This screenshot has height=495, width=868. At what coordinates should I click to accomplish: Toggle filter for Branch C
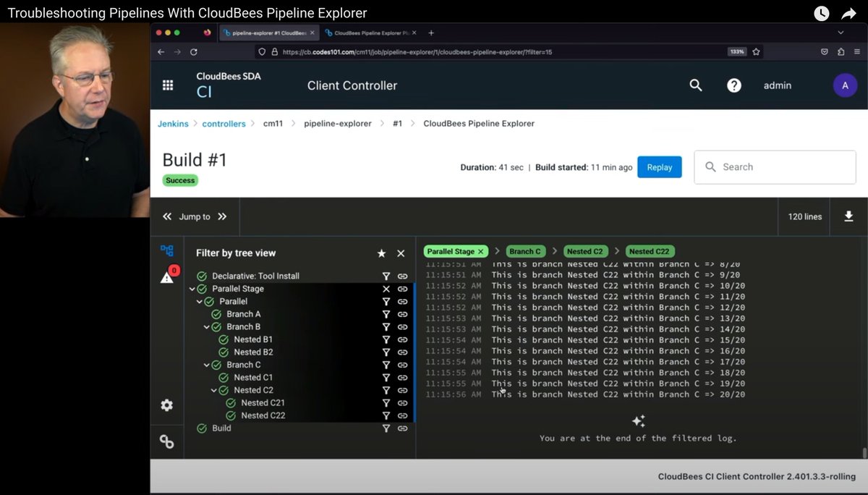(386, 365)
